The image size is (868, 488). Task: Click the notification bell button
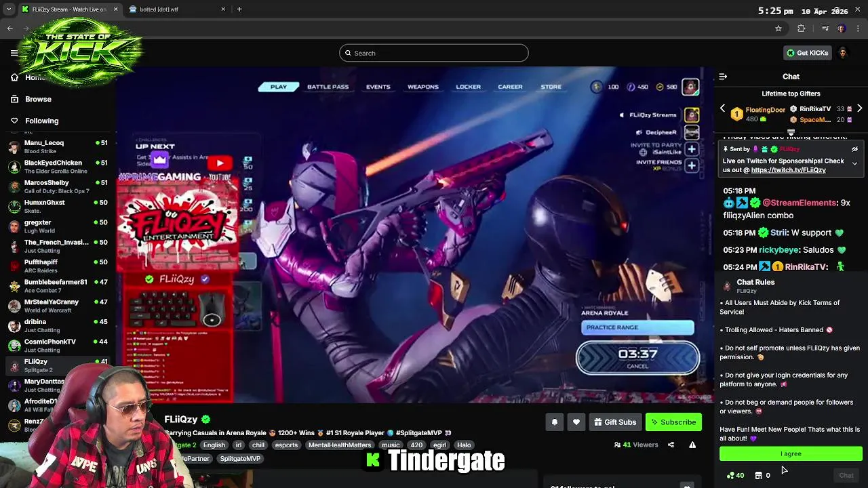click(x=554, y=422)
